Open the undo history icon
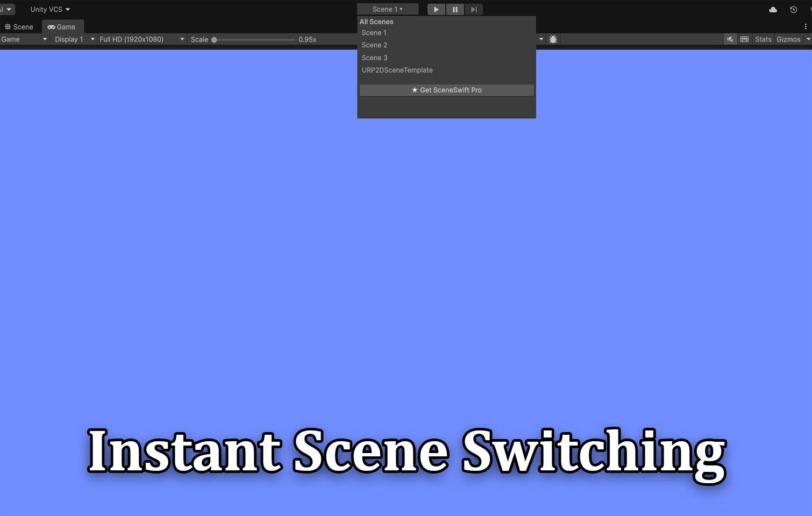This screenshot has width=812, height=516. (x=793, y=10)
